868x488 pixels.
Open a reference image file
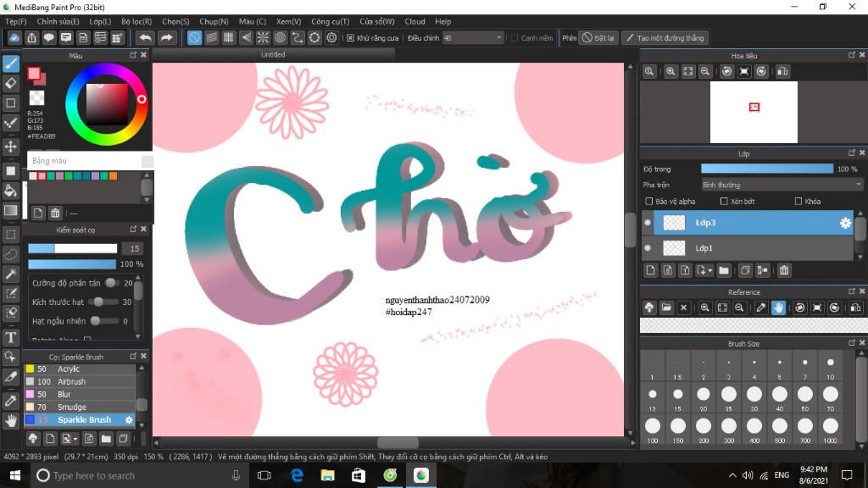click(x=666, y=308)
